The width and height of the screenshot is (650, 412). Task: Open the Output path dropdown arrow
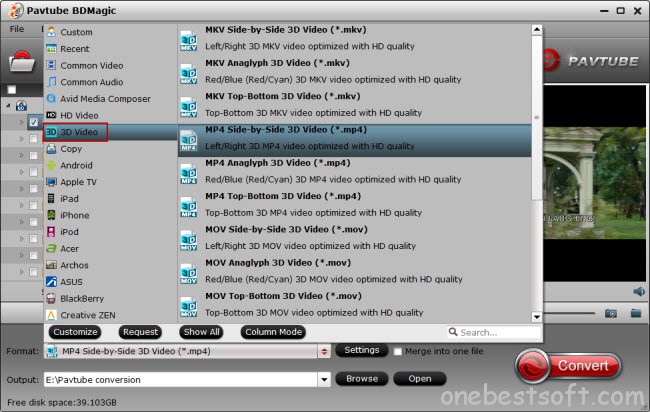pos(324,379)
